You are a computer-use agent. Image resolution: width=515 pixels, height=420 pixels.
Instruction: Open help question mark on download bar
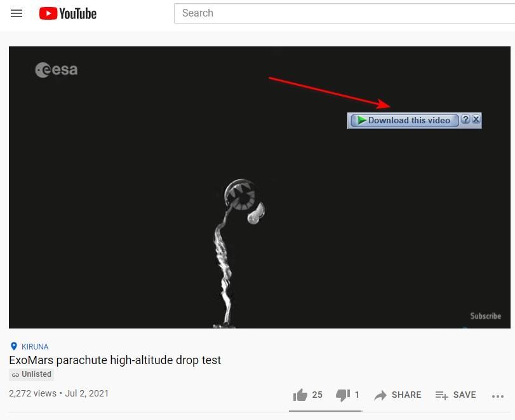465,119
